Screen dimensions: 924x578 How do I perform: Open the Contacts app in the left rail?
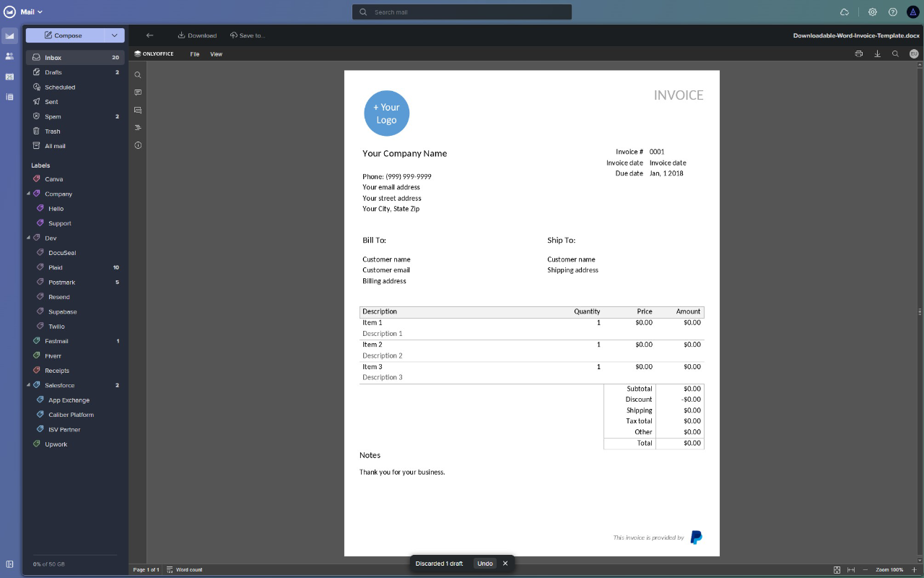[9, 56]
